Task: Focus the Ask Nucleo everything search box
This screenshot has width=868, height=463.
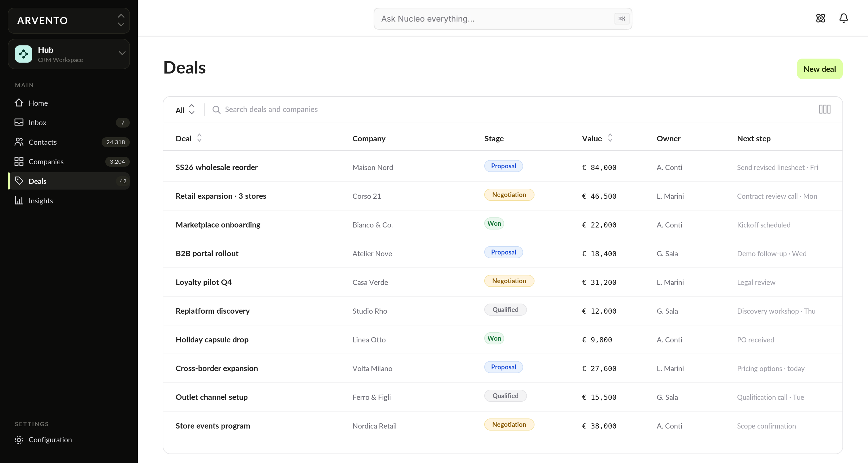Action: click(x=503, y=19)
